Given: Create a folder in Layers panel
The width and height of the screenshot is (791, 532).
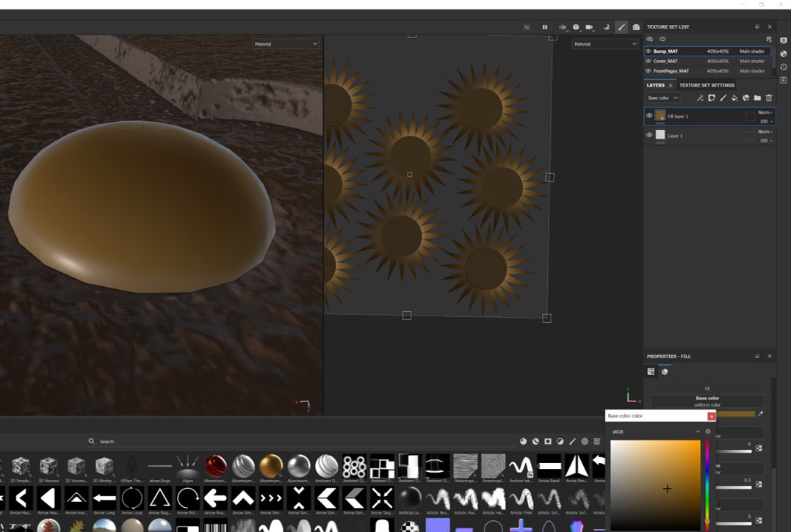Looking at the screenshot, I should click(x=757, y=98).
